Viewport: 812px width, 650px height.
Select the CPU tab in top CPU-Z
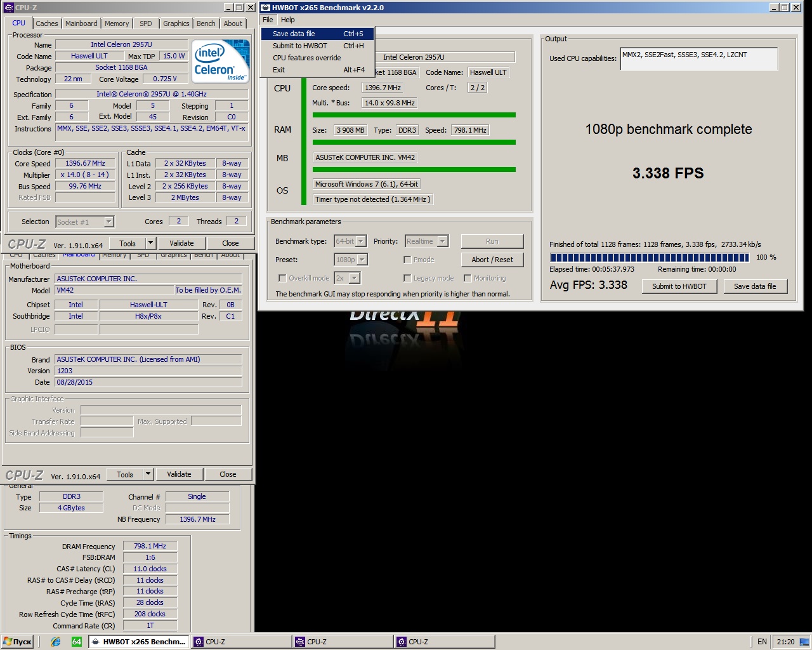(x=19, y=23)
